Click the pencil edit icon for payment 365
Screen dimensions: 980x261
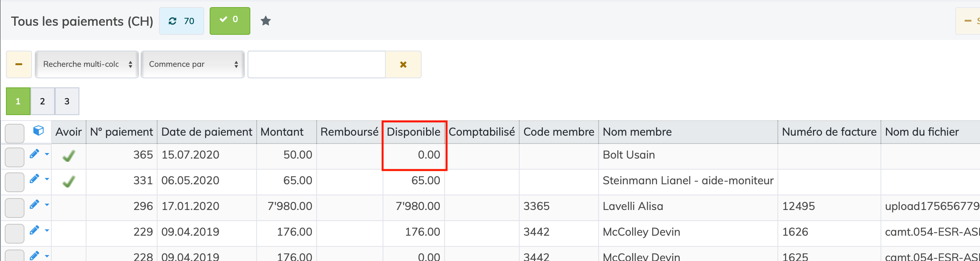(34, 154)
